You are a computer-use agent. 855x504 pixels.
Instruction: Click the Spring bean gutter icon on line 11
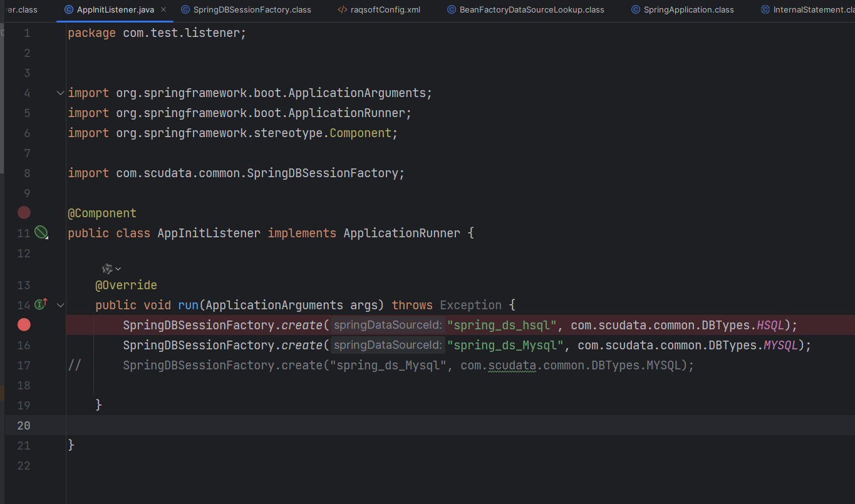point(41,233)
